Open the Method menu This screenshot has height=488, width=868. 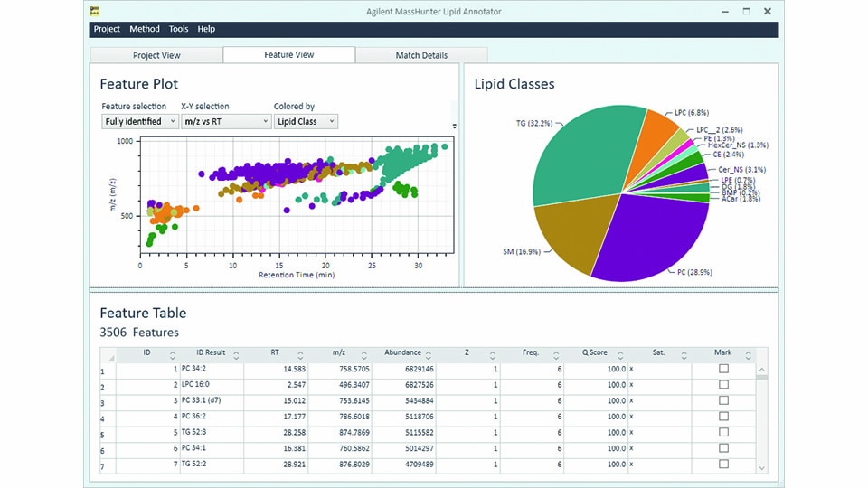coord(145,29)
